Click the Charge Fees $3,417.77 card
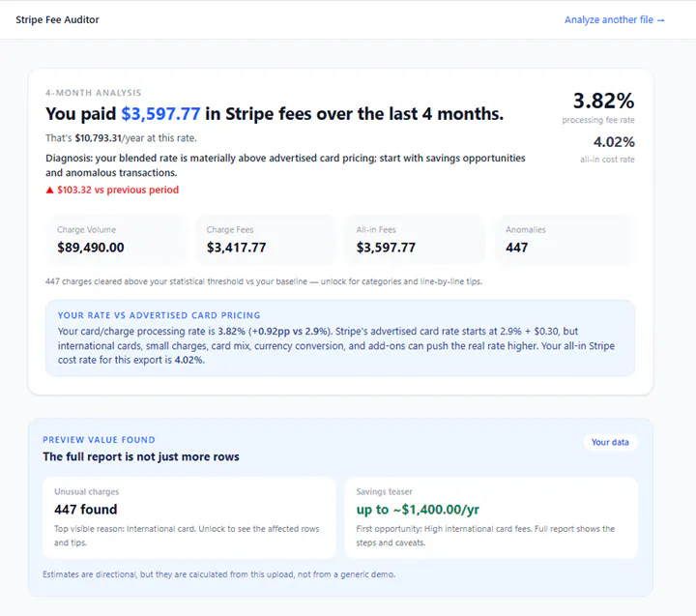 266,240
